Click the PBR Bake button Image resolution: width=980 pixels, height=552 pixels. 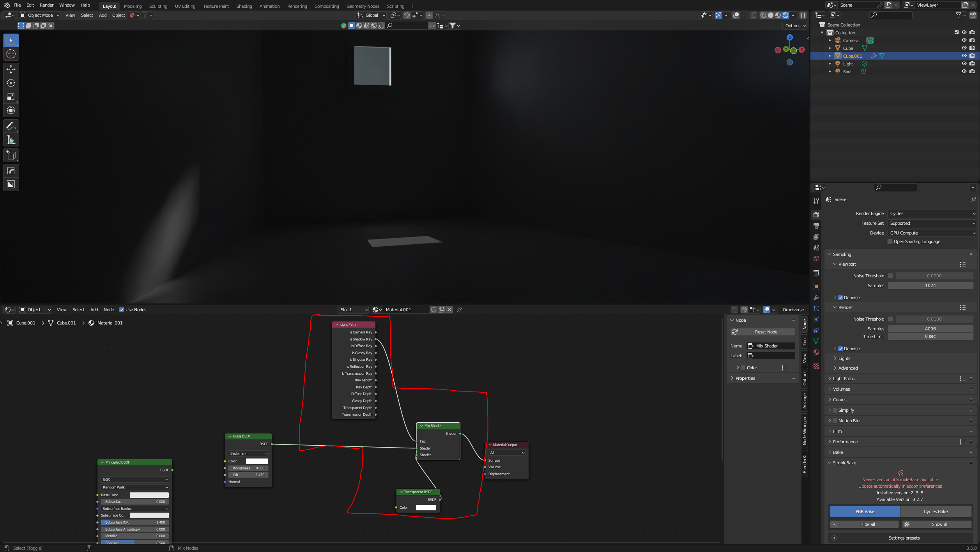coord(865,511)
